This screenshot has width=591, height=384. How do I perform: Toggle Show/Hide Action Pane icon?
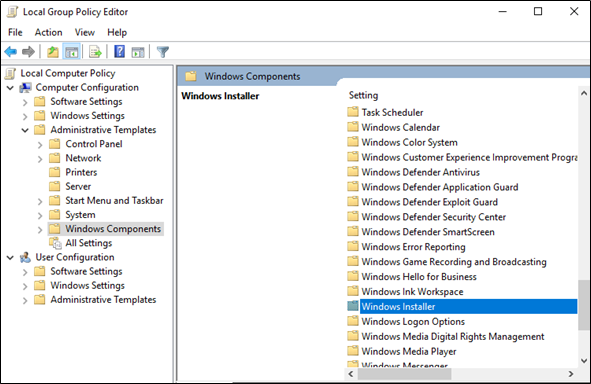138,52
